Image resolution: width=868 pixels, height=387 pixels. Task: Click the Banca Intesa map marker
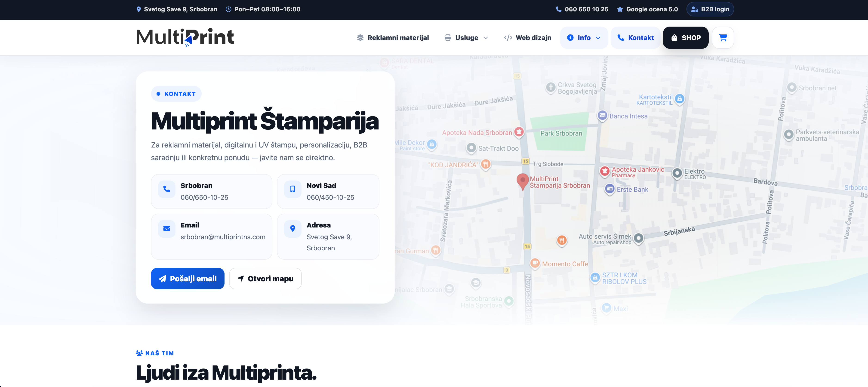[x=603, y=116]
